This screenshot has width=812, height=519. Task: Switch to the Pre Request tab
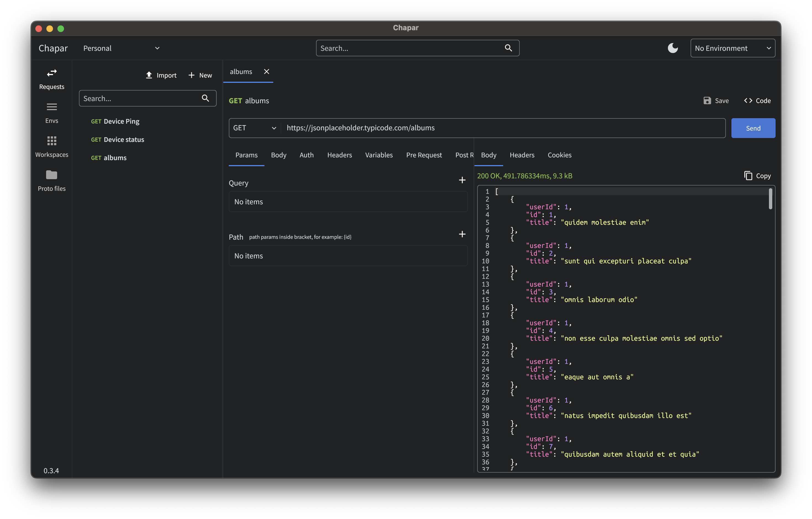point(424,155)
